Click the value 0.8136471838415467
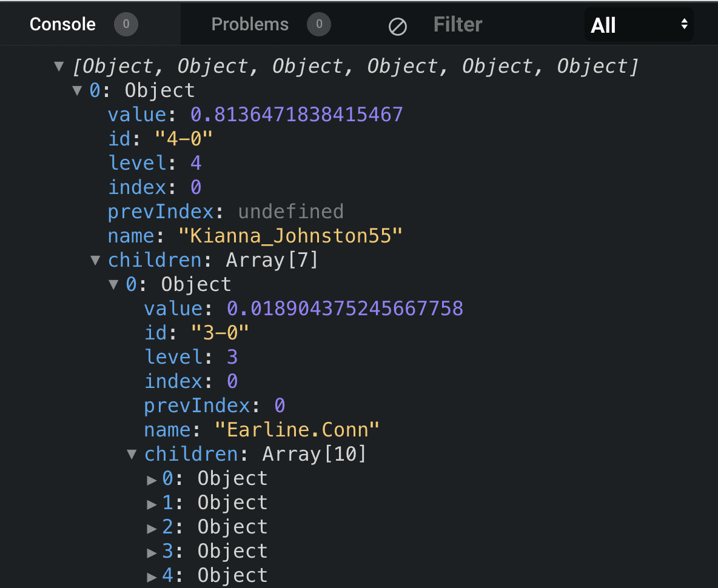Viewport: 718px width, 588px height. pyautogui.click(x=297, y=115)
